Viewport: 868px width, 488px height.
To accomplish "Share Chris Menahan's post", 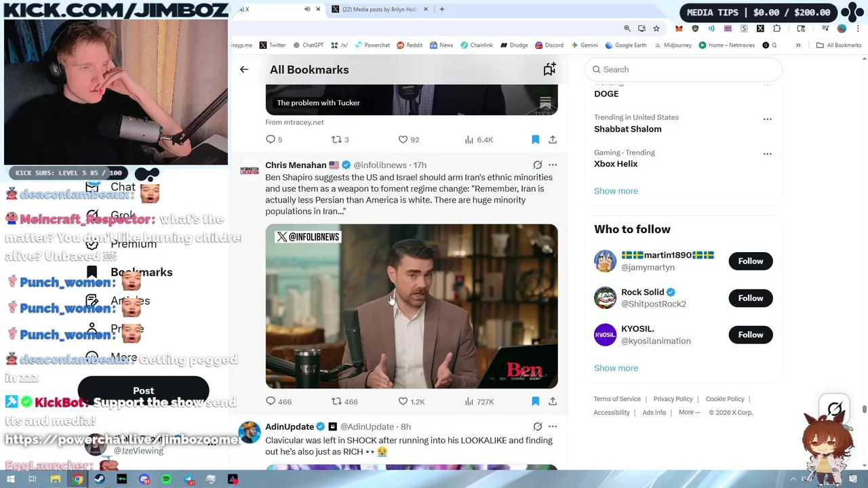I will coord(553,401).
